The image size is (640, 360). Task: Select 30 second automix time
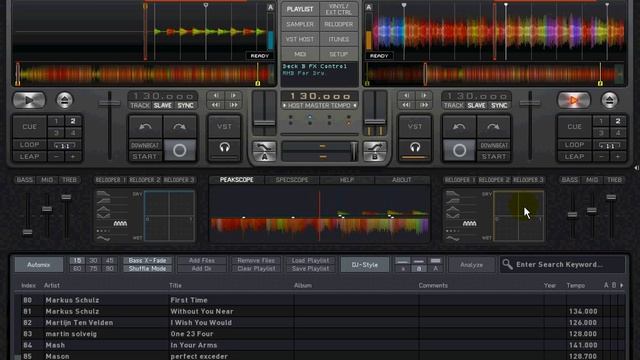coord(93,260)
